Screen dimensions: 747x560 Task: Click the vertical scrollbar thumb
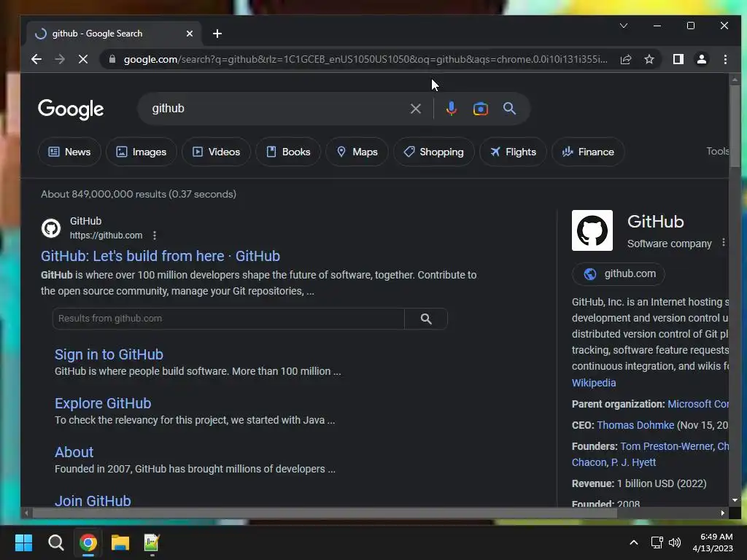coord(735,126)
